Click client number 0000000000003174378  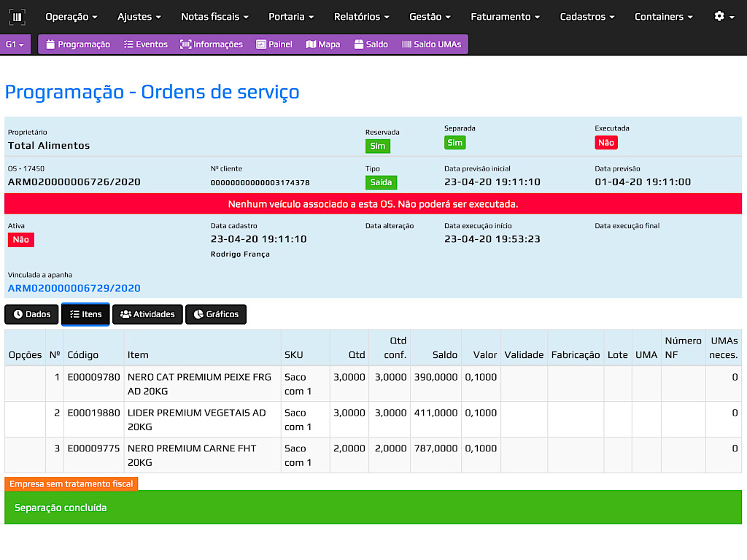[x=260, y=182]
